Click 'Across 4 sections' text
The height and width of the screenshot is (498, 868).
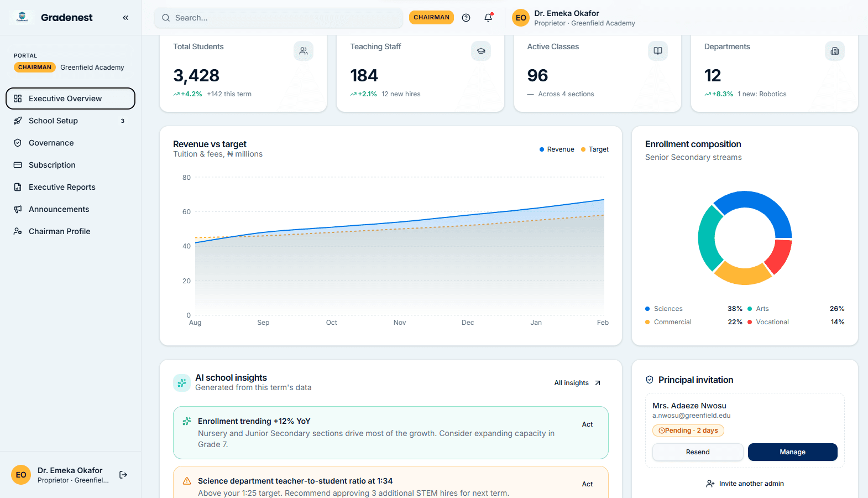coord(566,94)
